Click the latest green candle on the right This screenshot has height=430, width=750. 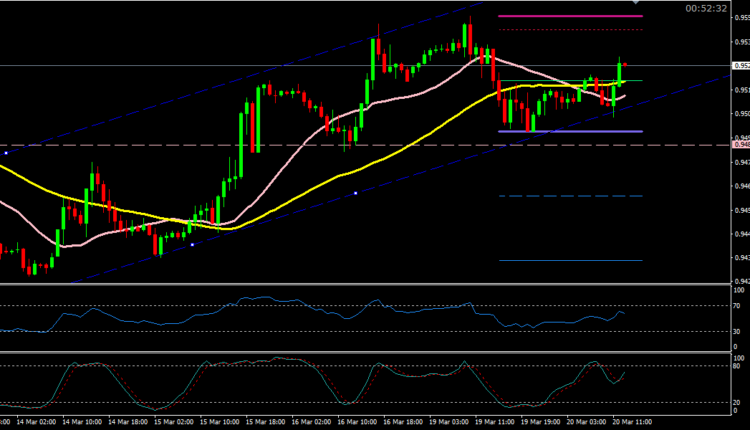pyautogui.click(x=621, y=71)
